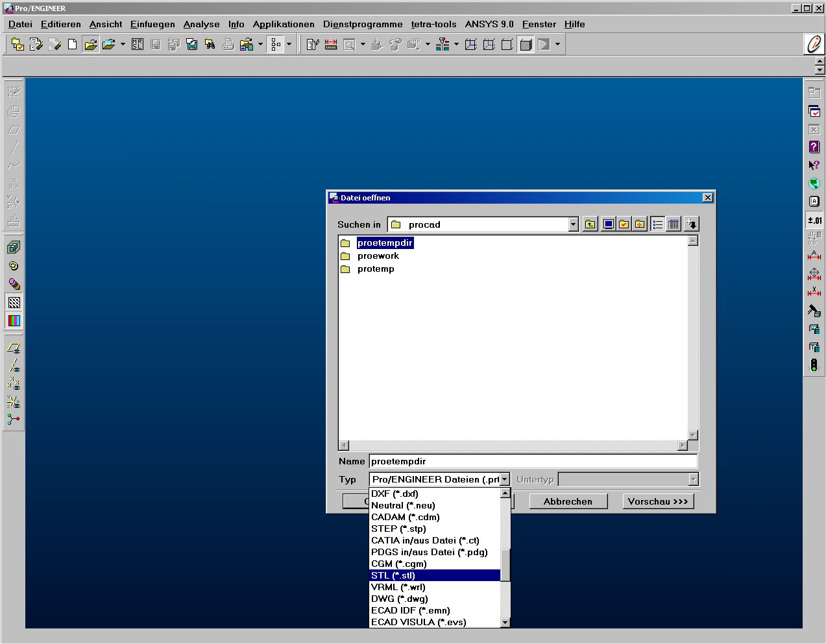Image resolution: width=826 pixels, height=644 pixels.
Task: Select the proework folder
Action: coord(378,256)
